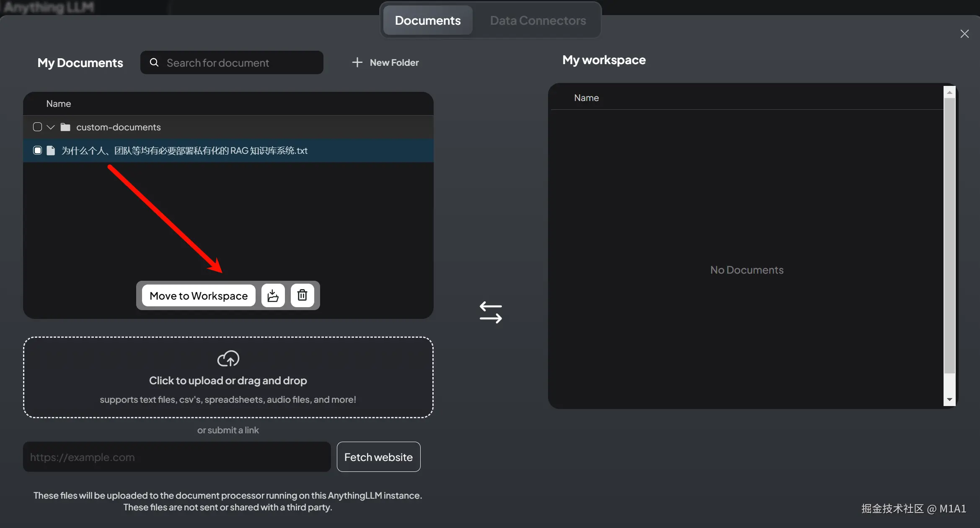Switch to the Documents tab
Screen dimensions: 980x528
(x=427, y=20)
